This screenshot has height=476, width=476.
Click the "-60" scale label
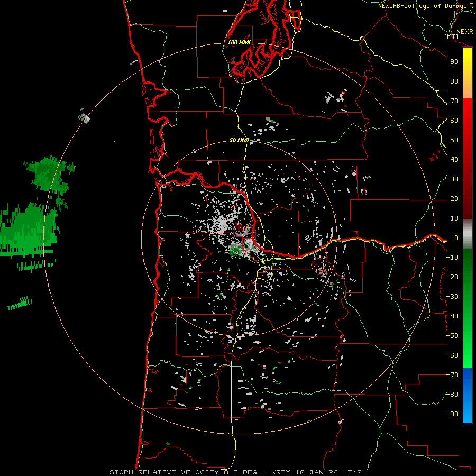453,355
